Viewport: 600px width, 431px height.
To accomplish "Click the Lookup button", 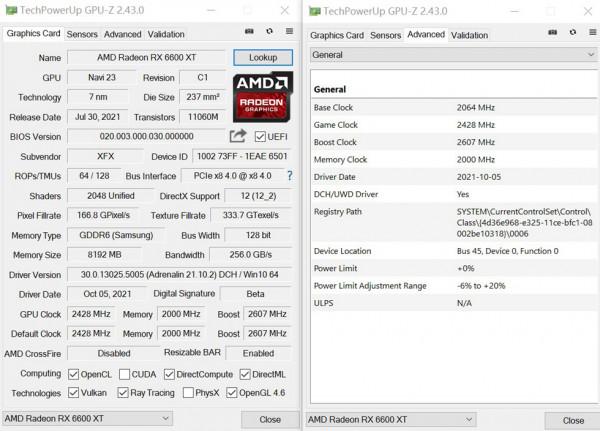I will coord(263,57).
